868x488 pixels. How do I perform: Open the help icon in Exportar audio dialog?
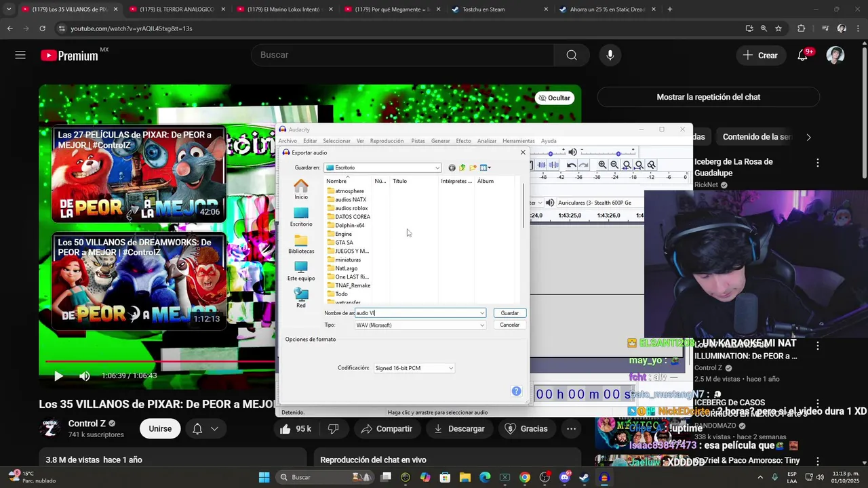click(516, 391)
